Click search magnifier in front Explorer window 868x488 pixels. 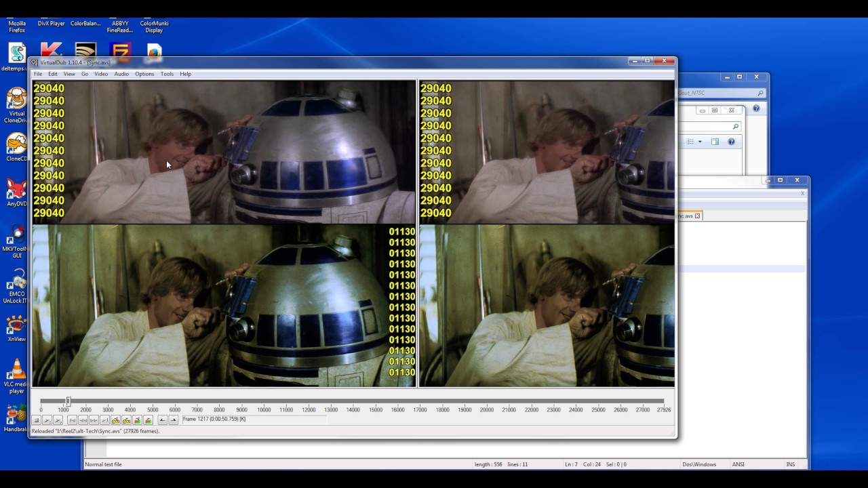coord(735,126)
